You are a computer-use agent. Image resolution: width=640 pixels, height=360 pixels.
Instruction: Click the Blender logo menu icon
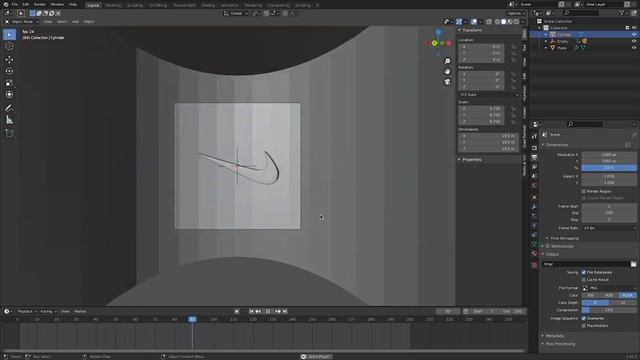tap(6, 4)
